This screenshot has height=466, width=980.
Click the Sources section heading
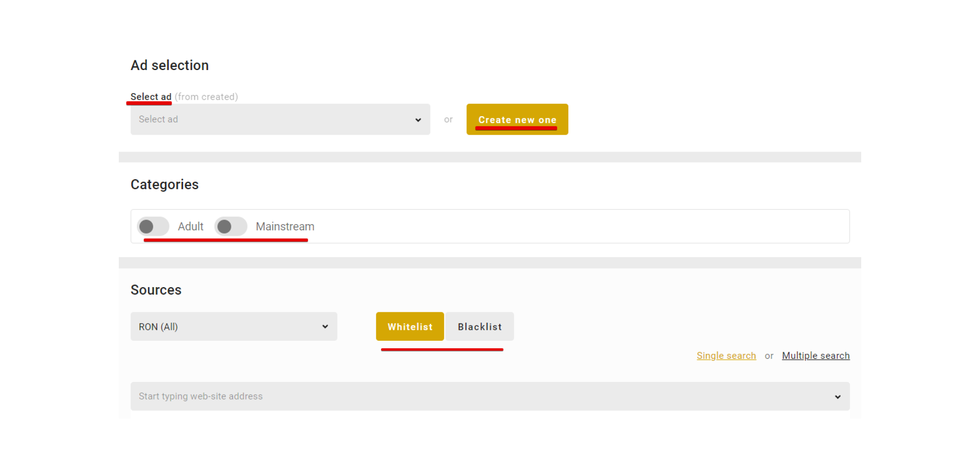click(x=156, y=290)
